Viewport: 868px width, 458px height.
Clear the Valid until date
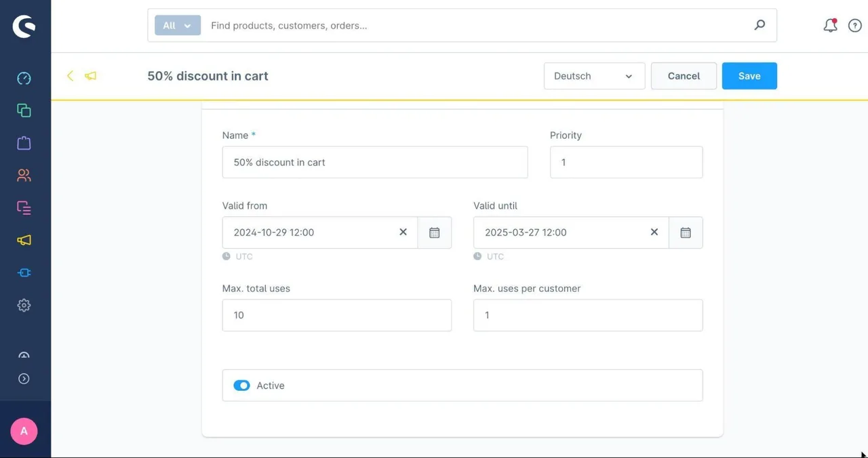[654, 232]
